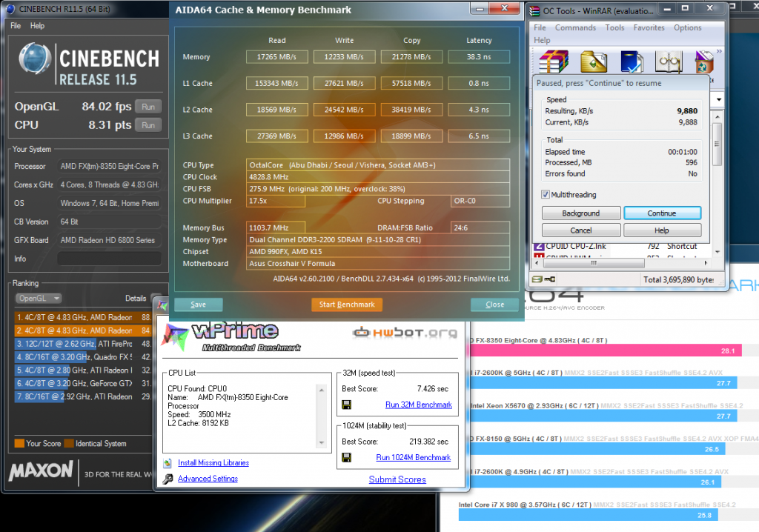
Task: Click the floppy save icon for 1024M score
Action: pyautogui.click(x=347, y=457)
